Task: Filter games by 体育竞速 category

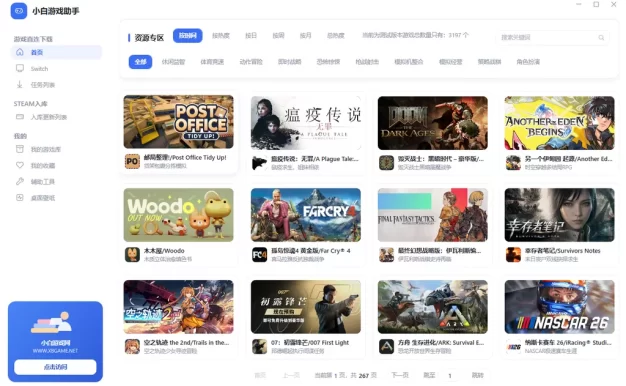Action: pos(212,62)
